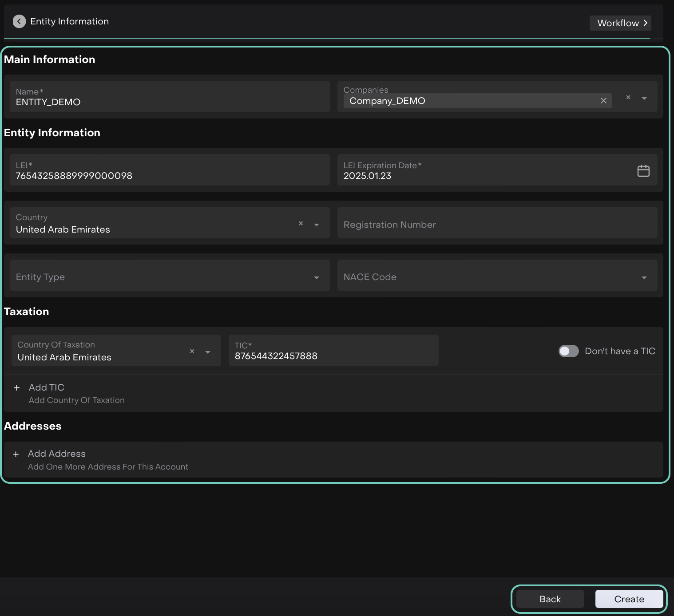Clear the selected Country value
Viewport: 674px width, 616px height.
[301, 224]
